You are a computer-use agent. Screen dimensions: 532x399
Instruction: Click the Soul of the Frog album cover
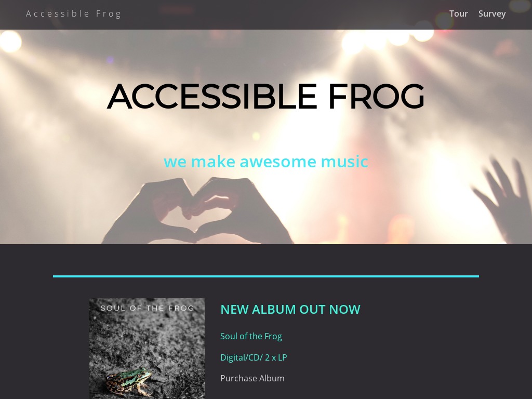147,349
